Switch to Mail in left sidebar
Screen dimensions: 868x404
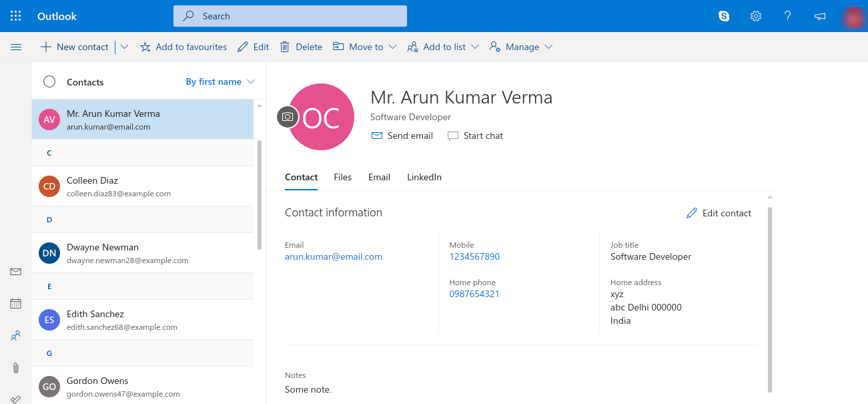pos(16,272)
